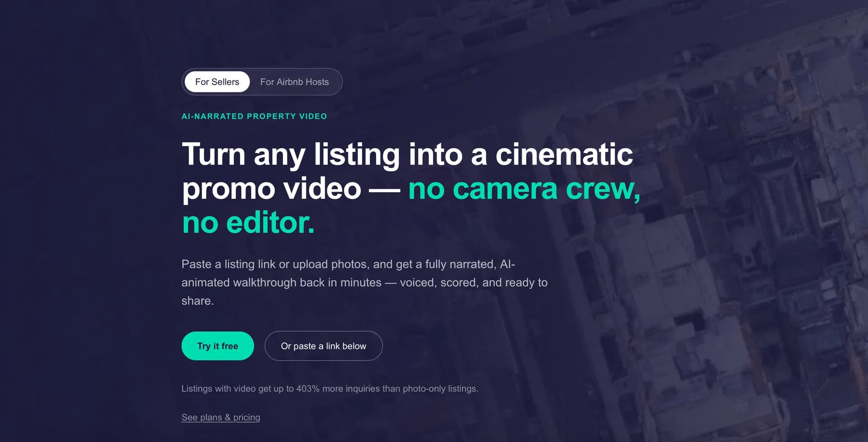This screenshot has height=442, width=868.
Task: Click the headline starting 'Turn any listing into'
Action: click(x=411, y=188)
